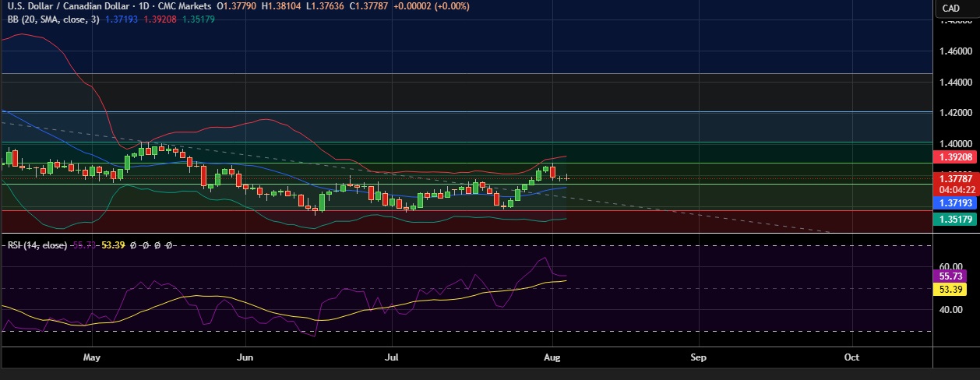Click the 60.00 RSI scale label

click(950, 267)
